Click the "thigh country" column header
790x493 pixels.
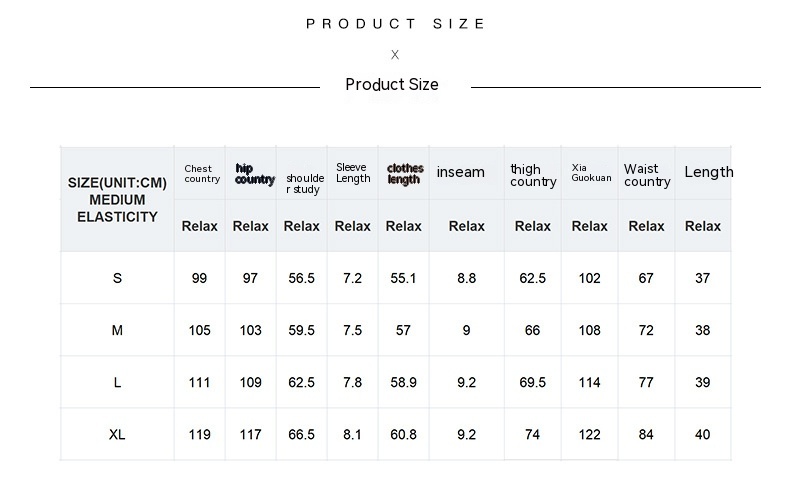(x=532, y=175)
